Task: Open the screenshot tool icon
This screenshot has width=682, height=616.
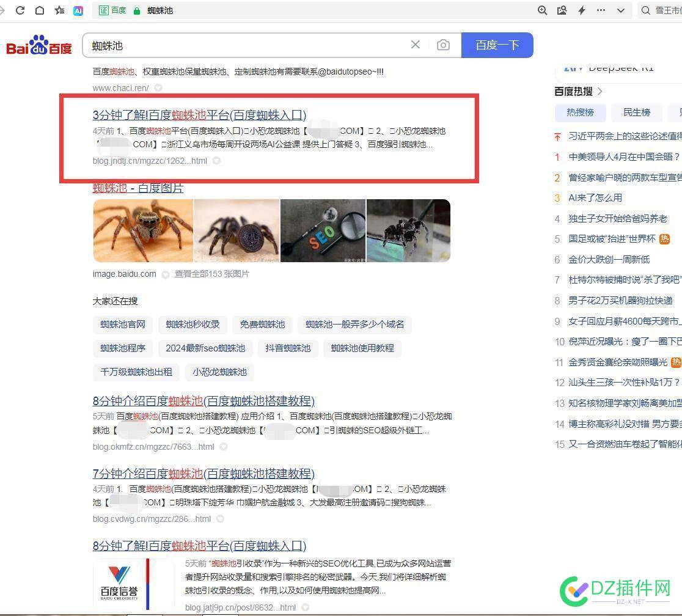Action: pyautogui.click(x=562, y=10)
